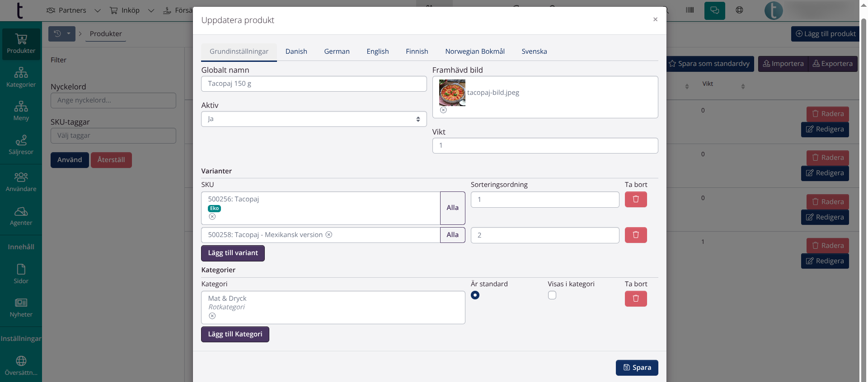Click the tacopaj-bild.jpeg thumbnail

click(452, 93)
